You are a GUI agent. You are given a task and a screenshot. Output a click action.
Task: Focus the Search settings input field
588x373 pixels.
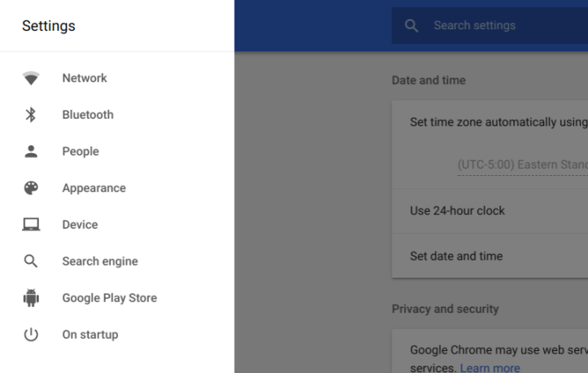(505, 26)
